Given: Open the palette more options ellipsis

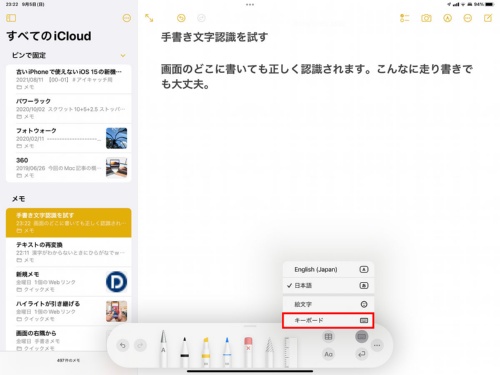Looking at the screenshot, I should tap(377, 345).
